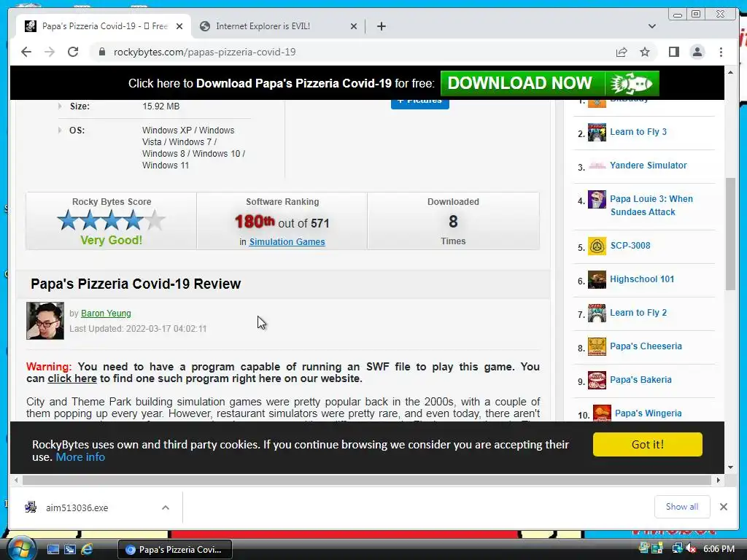This screenshot has width=747, height=560.
Task: Open the cookie More info link
Action: pyautogui.click(x=80, y=457)
